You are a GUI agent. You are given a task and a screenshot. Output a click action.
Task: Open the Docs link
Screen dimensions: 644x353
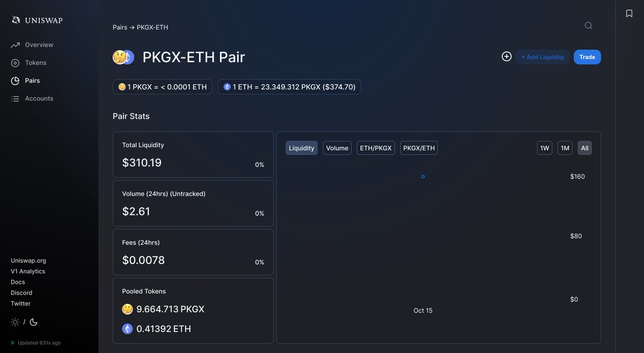point(18,282)
